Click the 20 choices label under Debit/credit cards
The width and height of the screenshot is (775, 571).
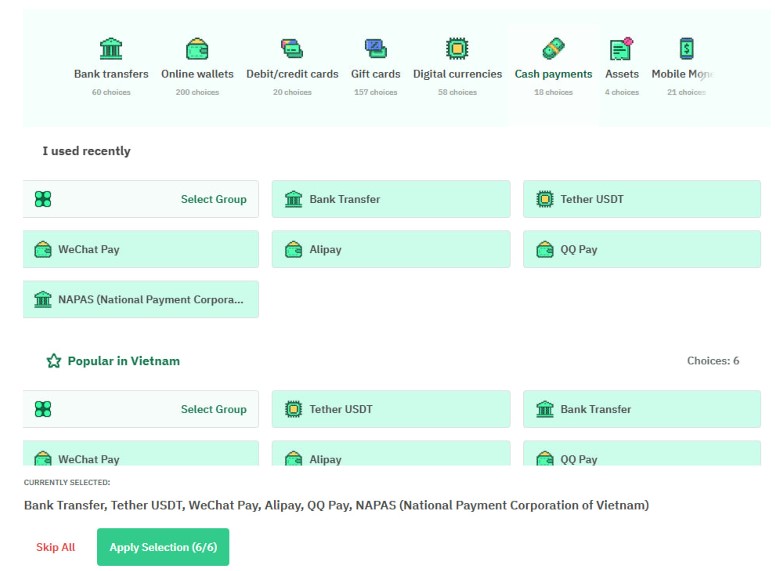(x=292, y=92)
